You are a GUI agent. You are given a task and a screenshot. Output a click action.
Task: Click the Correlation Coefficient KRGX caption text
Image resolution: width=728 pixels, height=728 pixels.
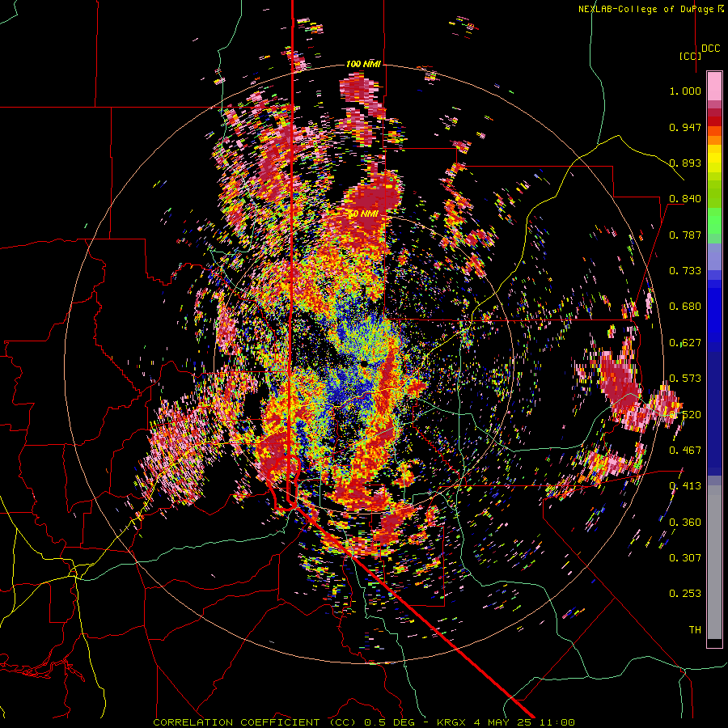point(364,722)
